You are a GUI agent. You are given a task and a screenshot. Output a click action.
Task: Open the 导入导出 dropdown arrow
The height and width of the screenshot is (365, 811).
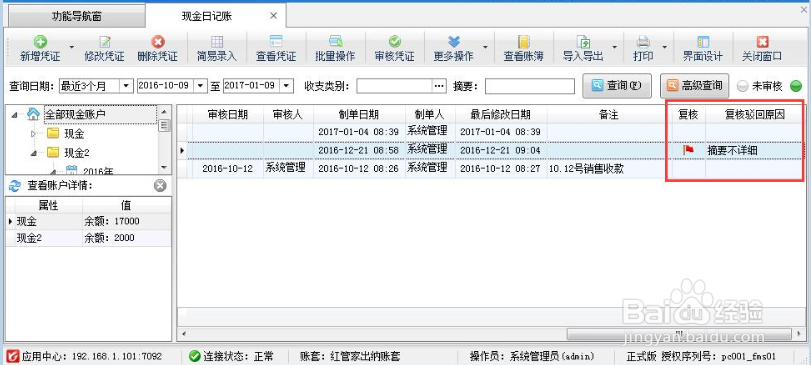pos(614,47)
